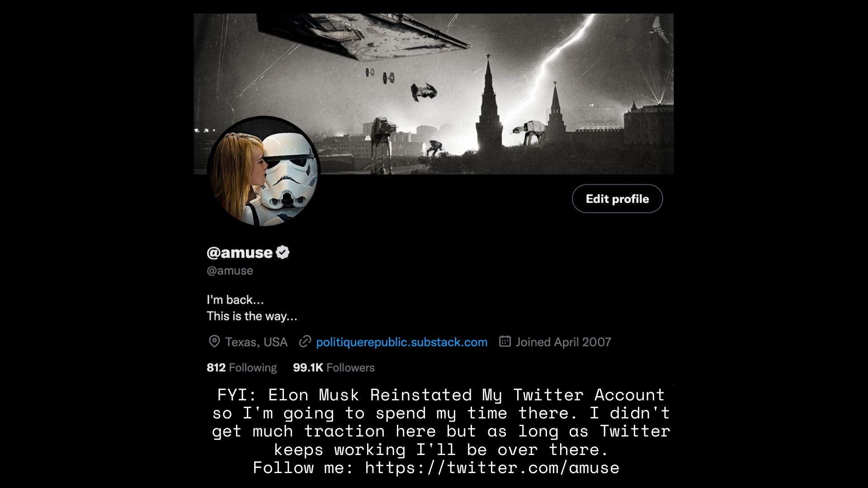Open the Star Wars Kremlin banner image
868x488 pixels.
434,94
